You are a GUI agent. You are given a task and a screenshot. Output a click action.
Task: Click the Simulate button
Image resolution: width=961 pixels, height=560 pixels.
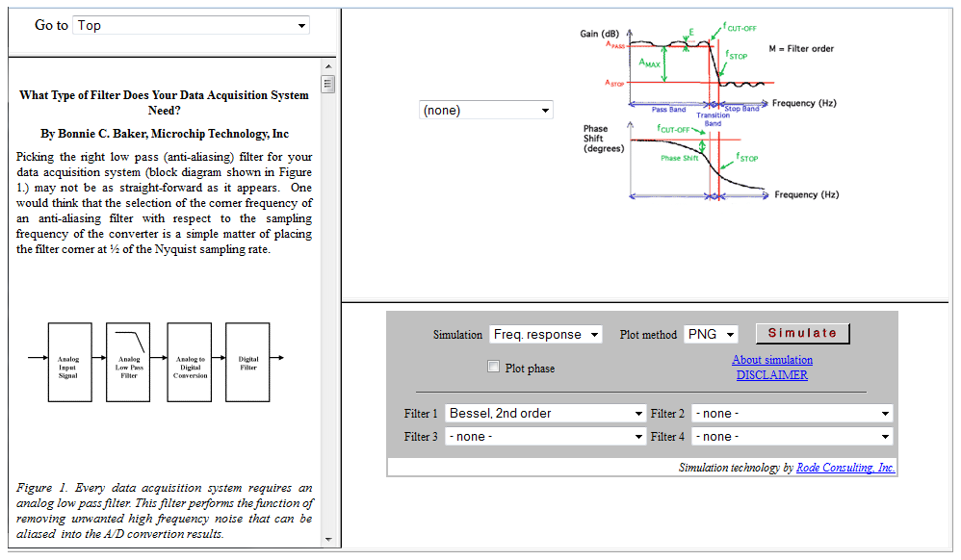(x=802, y=333)
